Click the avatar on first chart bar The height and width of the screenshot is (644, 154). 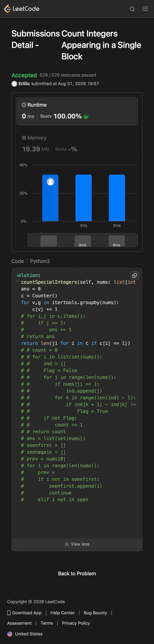tap(50, 182)
